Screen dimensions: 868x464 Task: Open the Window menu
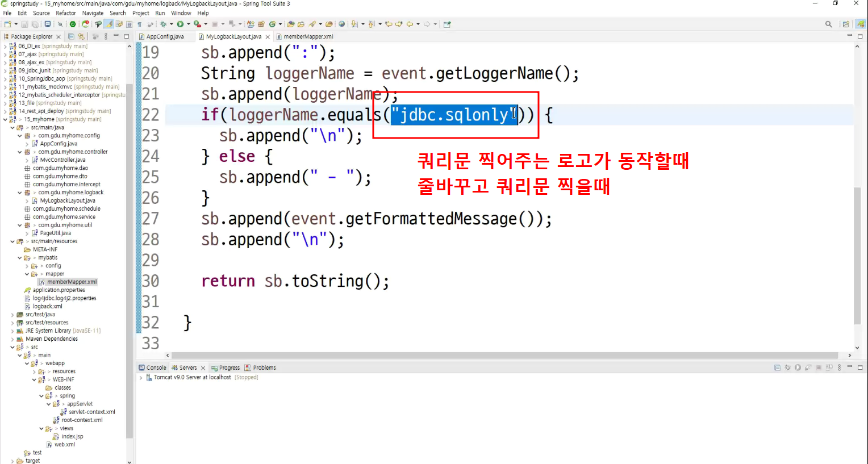[x=181, y=12]
